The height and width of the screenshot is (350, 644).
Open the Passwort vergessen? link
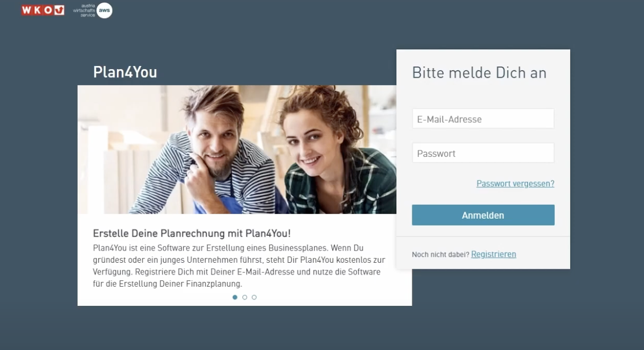point(515,184)
